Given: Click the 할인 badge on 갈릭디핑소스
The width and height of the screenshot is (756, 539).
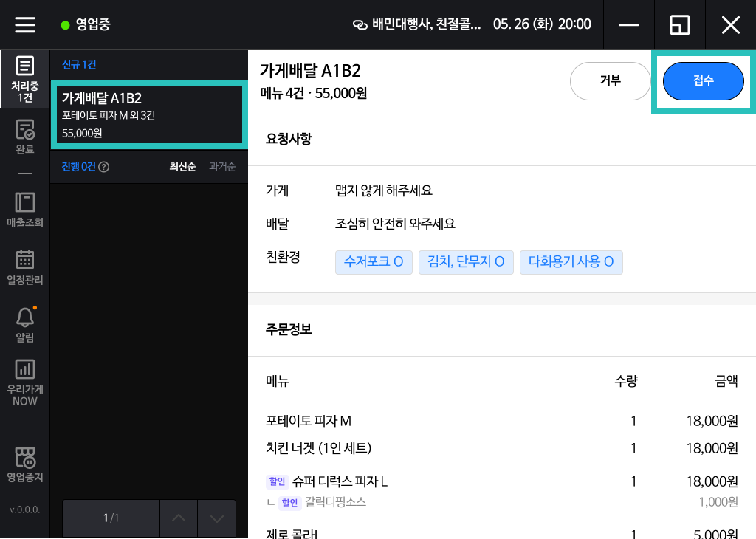Looking at the screenshot, I should [x=289, y=503].
